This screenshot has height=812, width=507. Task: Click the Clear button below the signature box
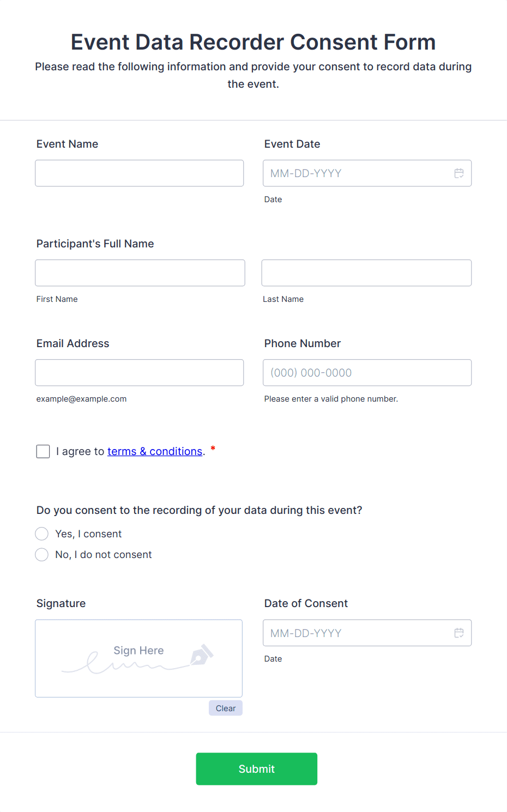tap(225, 708)
